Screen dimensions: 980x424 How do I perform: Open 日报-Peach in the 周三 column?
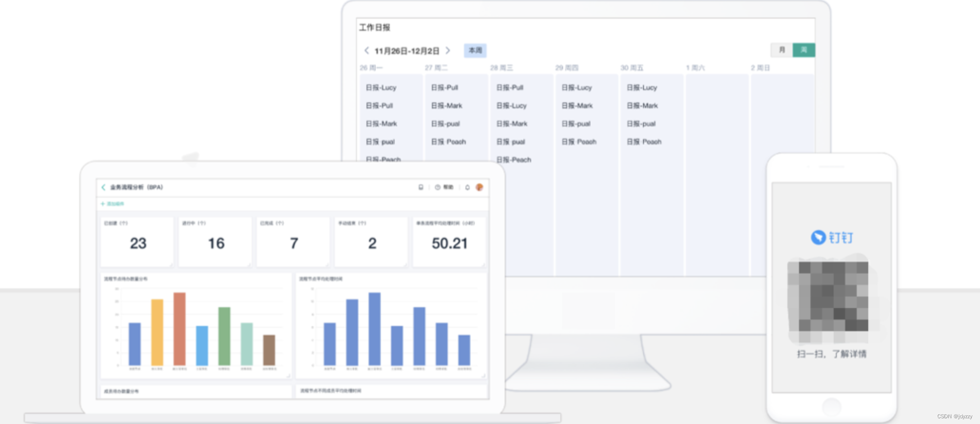(x=514, y=160)
